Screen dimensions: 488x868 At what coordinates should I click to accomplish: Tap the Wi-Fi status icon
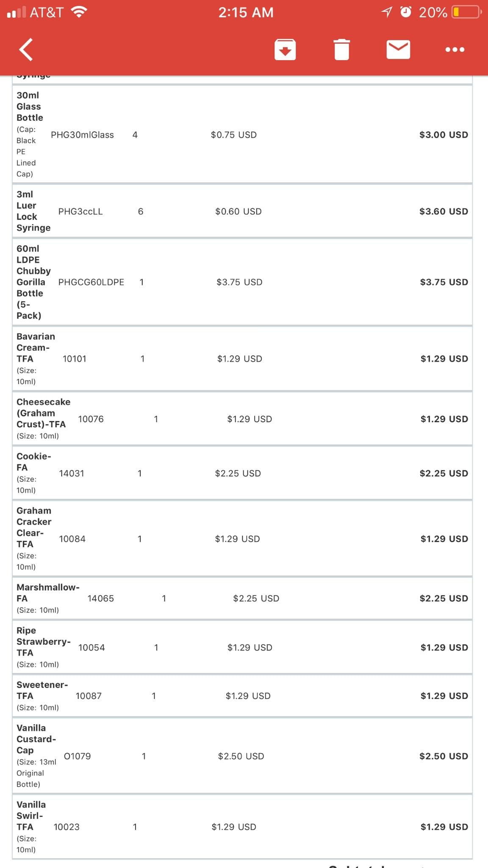[x=79, y=12]
